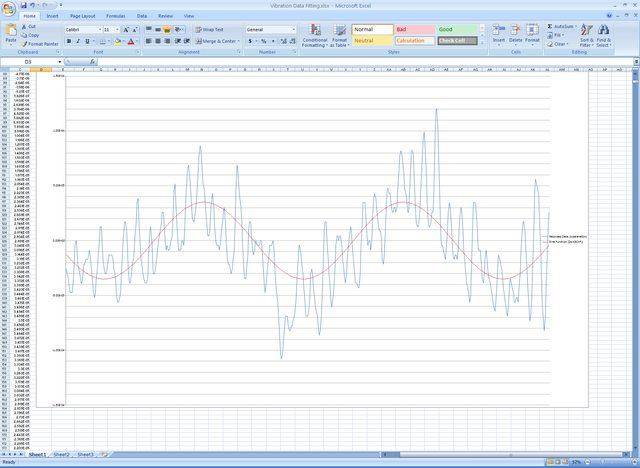Click the Insert cells icon
This screenshot has width=640, height=468.
click(498, 31)
